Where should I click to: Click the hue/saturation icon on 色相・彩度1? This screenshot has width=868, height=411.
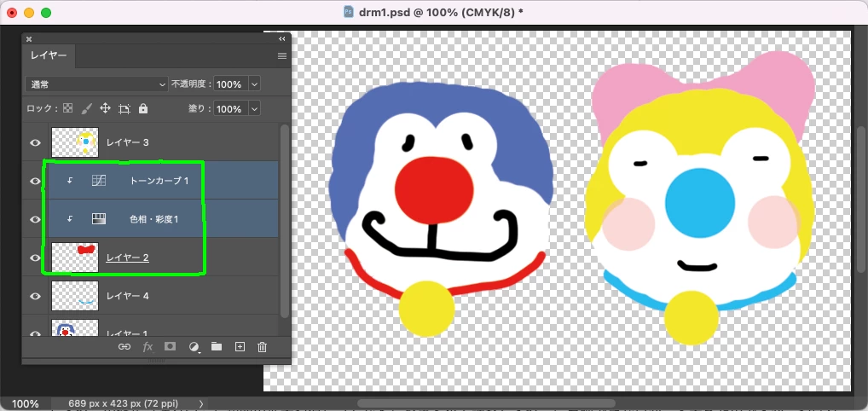click(99, 219)
